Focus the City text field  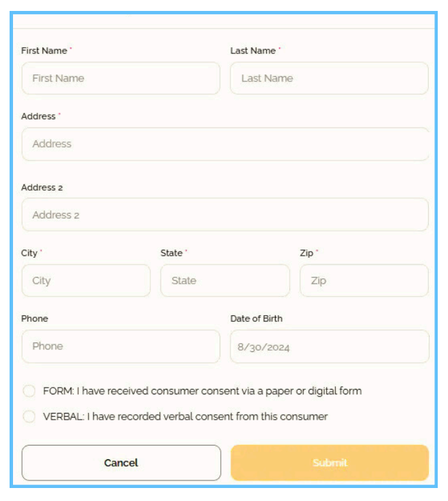click(86, 280)
